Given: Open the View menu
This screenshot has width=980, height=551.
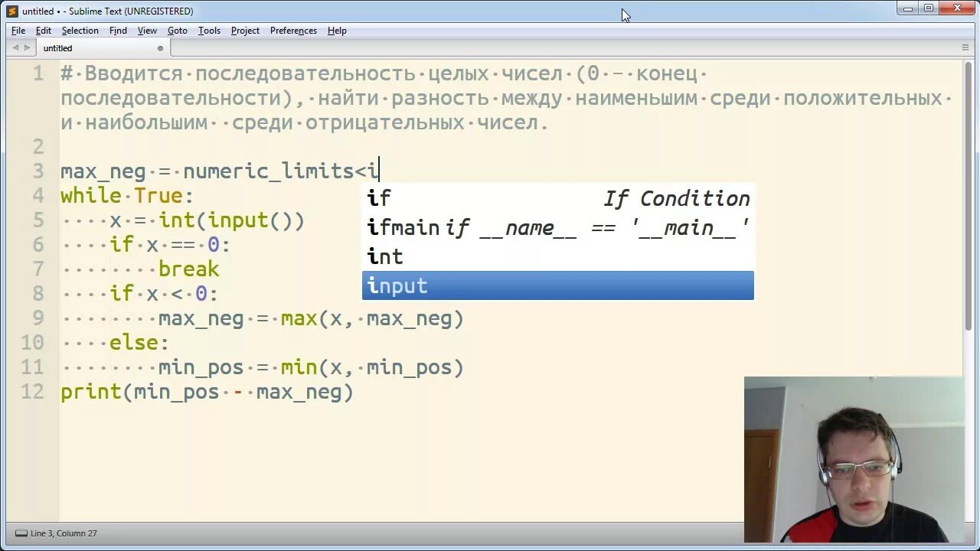Looking at the screenshot, I should (x=147, y=31).
